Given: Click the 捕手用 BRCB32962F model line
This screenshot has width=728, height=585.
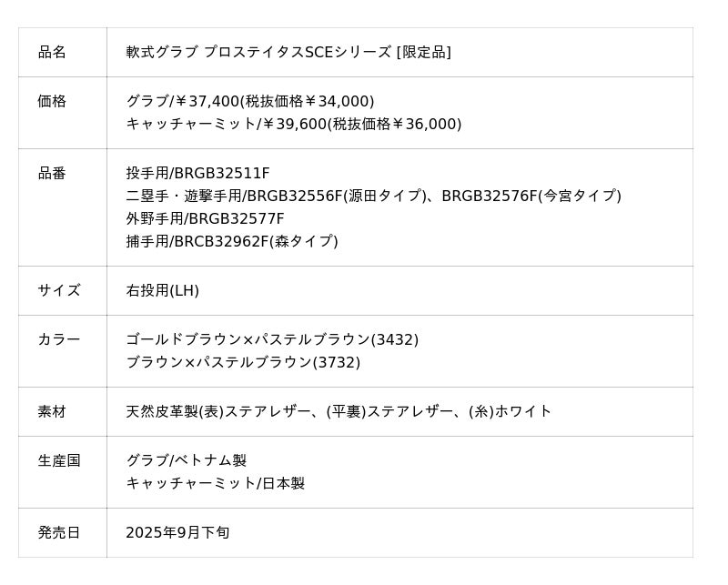Looking at the screenshot, I should point(232,241).
